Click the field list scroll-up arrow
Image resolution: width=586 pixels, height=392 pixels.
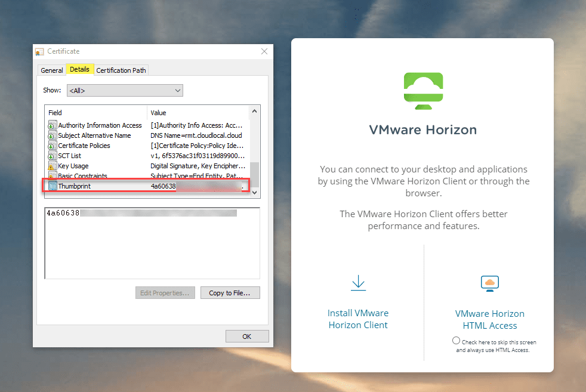coord(254,112)
